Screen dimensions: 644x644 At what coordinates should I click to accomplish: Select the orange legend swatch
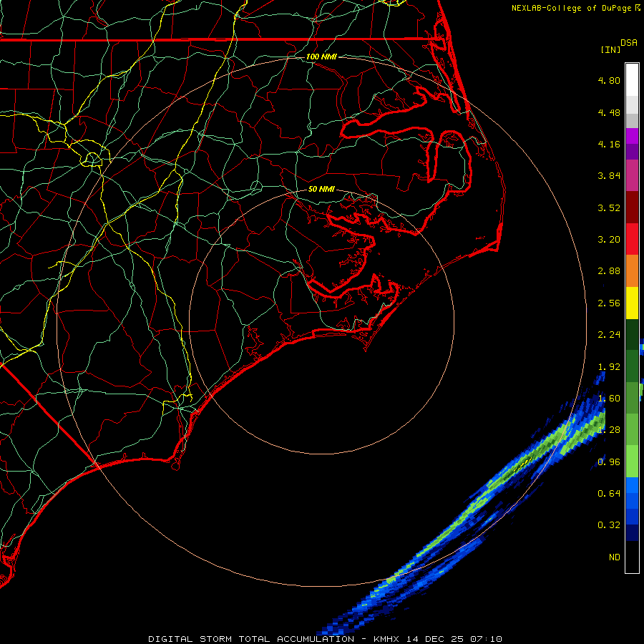click(x=632, y=270)
